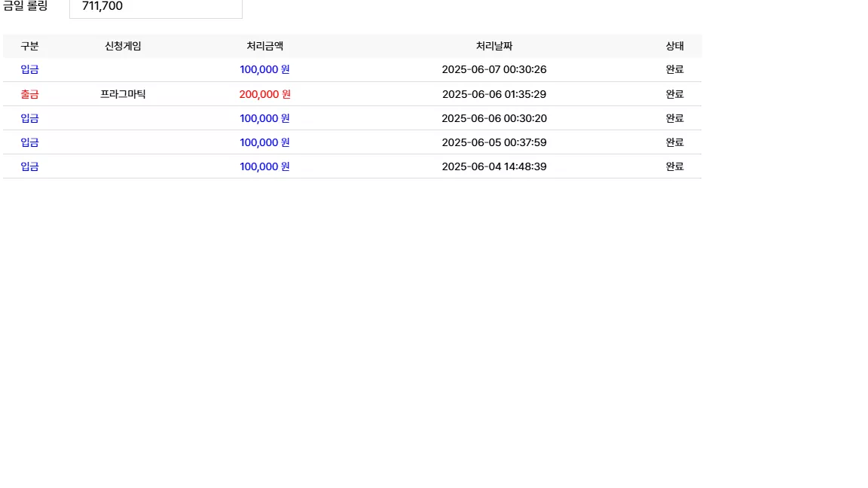The width and height of the screenshot is (868, 488).
Task: Click the 100,000 원 amount dated 2025-06-07
Action: click(264, 70)
